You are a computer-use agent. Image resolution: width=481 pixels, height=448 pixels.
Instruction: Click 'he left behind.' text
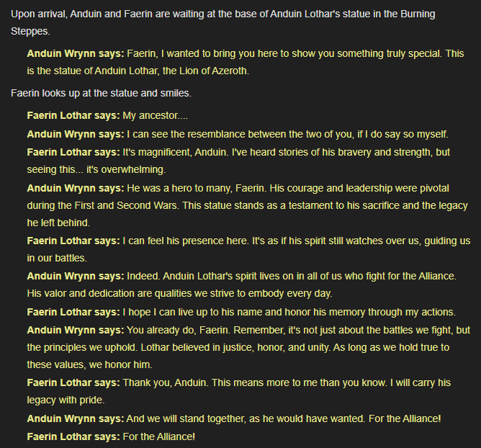(58, 223)
